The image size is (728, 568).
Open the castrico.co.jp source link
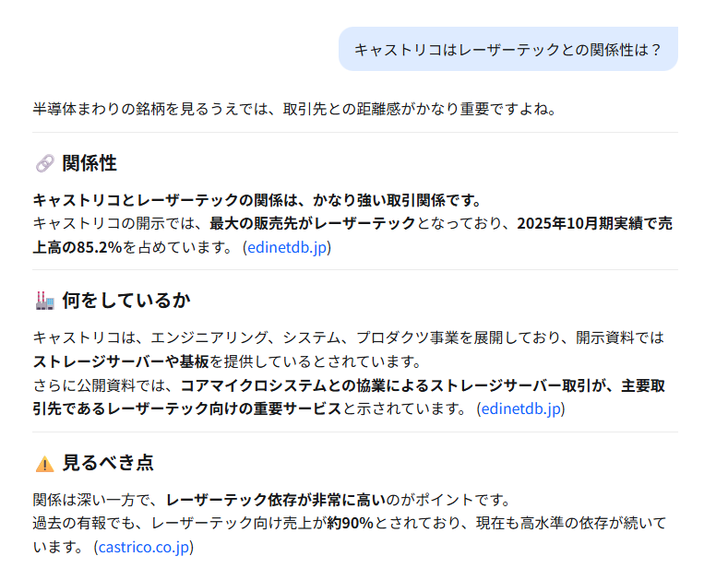(x=144, y=547)
